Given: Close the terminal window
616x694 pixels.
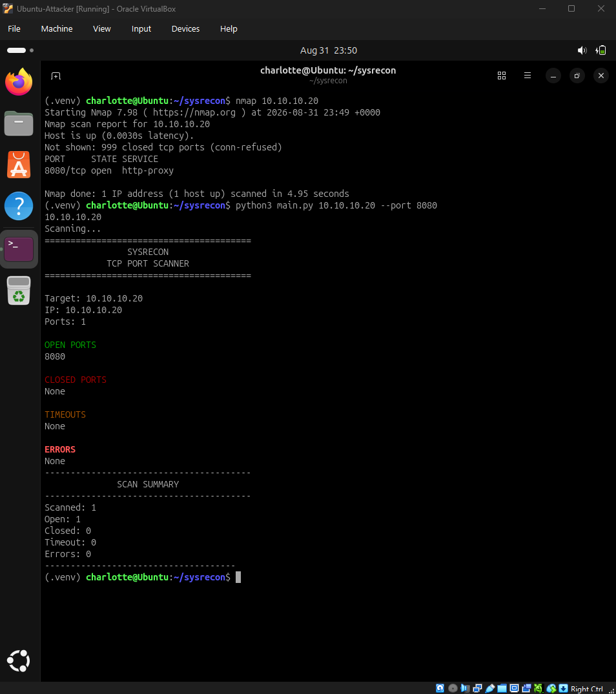Looking at the screenshot, I should (x=601, y=76).
